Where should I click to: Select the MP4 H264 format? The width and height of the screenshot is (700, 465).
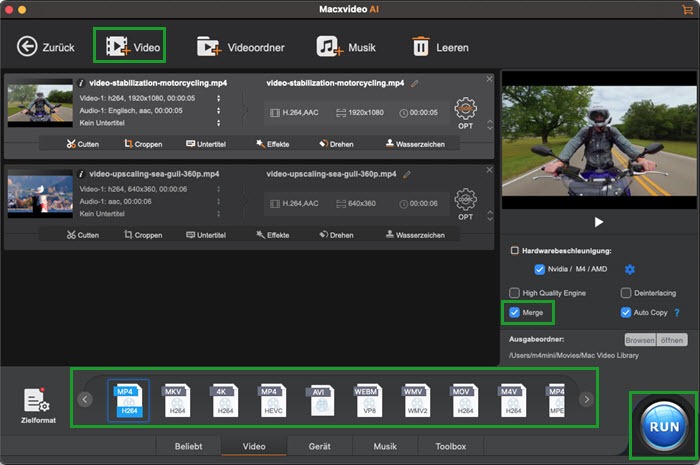[129, 400]
